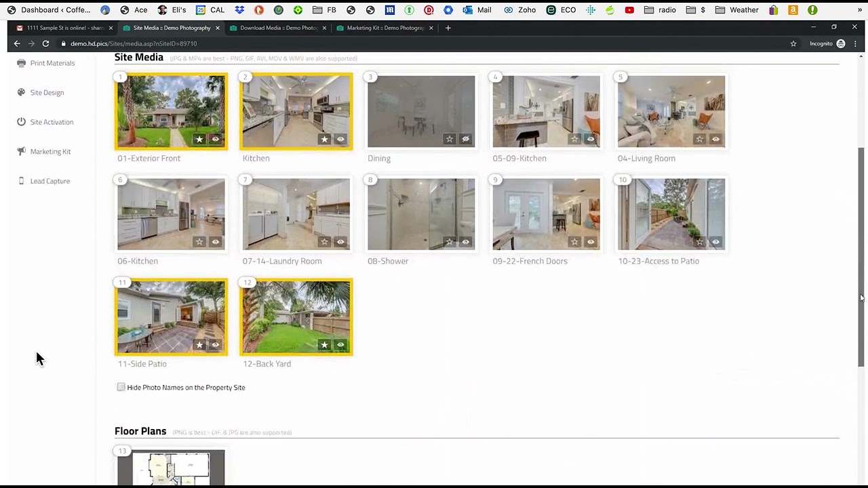The height and width of the screenshot is (488, 868).
Task: Close the Site Media browser tab
Action: [x=218, y=28]
